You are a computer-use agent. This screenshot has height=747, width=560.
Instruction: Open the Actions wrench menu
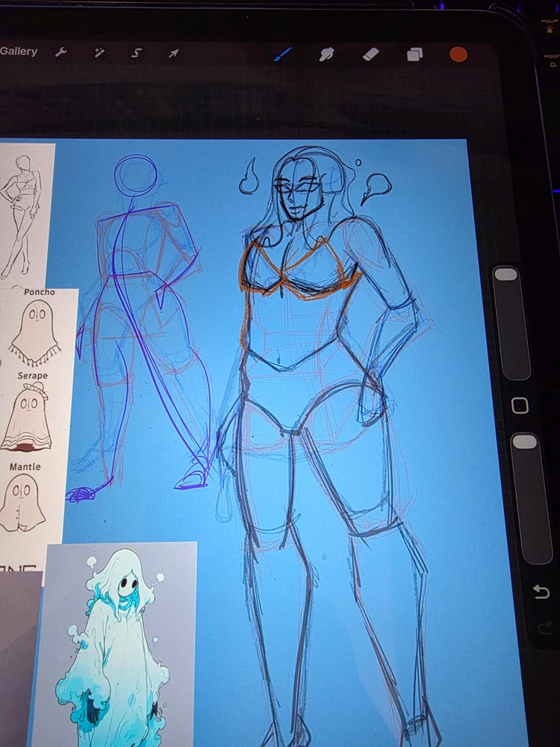tap(61, 52)
